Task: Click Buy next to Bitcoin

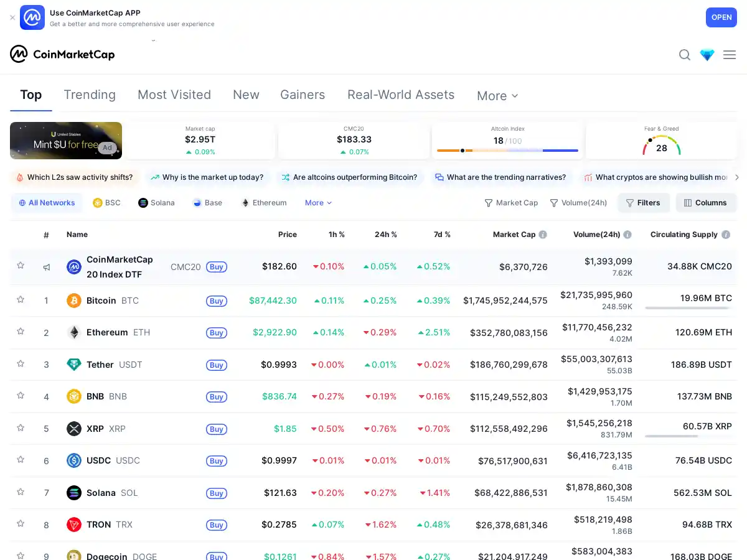Action: pos(217,301)
